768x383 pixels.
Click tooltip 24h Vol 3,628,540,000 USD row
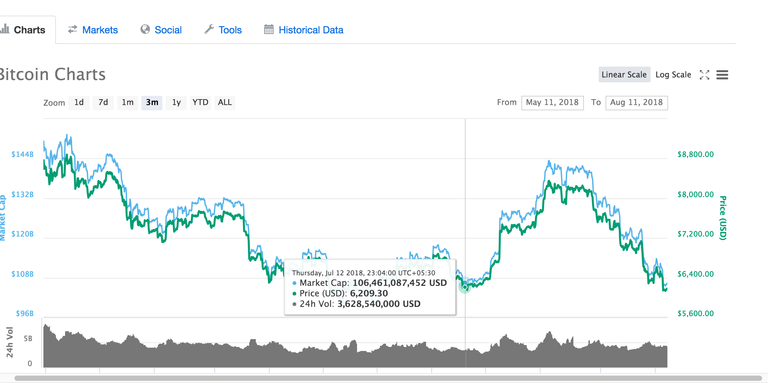[x=356, y=304]
